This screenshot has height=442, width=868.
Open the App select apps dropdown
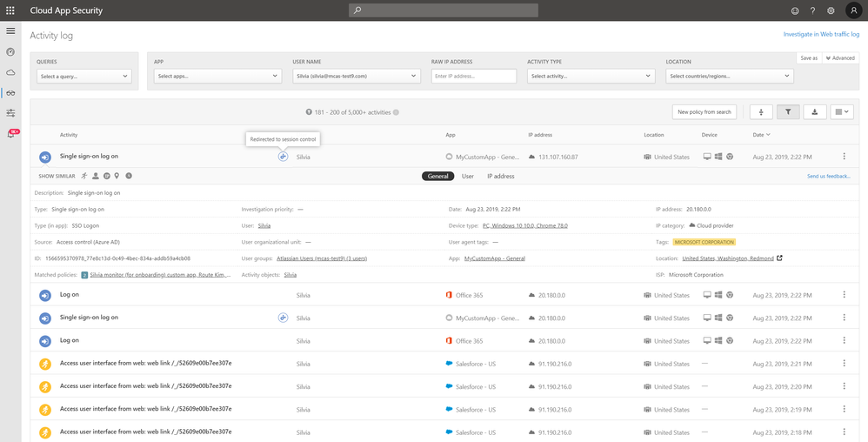coord(218,77)
